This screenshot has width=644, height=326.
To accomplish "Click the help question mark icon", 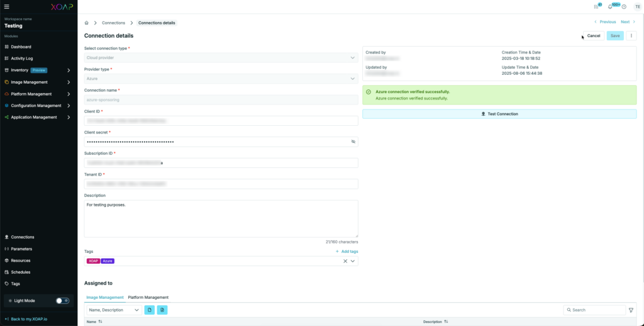I will click(624, 6).
